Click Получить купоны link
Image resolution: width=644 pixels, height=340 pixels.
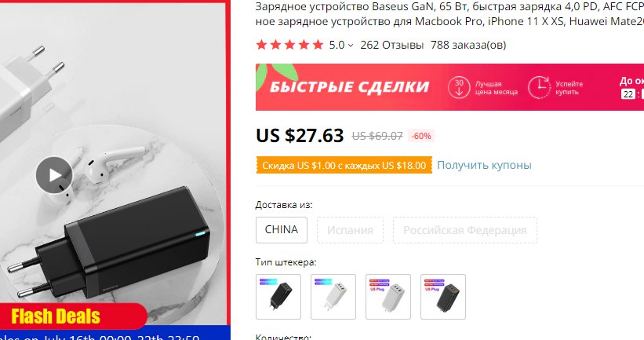tap(484, 165)
